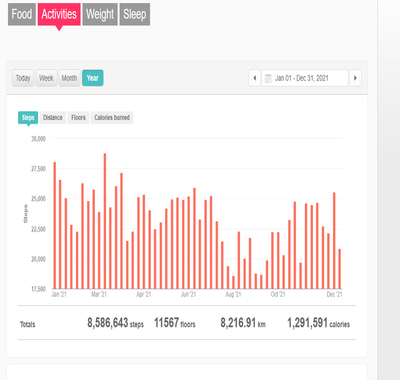The image size is (400, 380).
Task: Show Today's activity range
Action: pyautogui.click(x=23, y=78)
